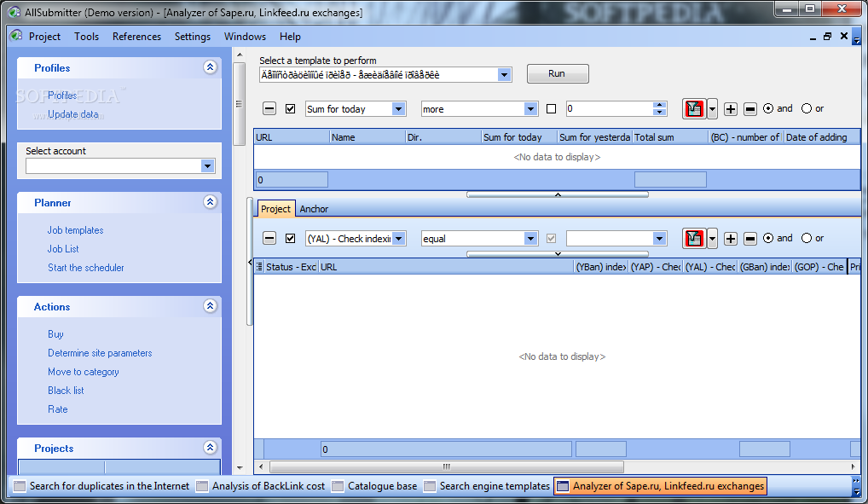Open the Project menu

coord(44,37)
